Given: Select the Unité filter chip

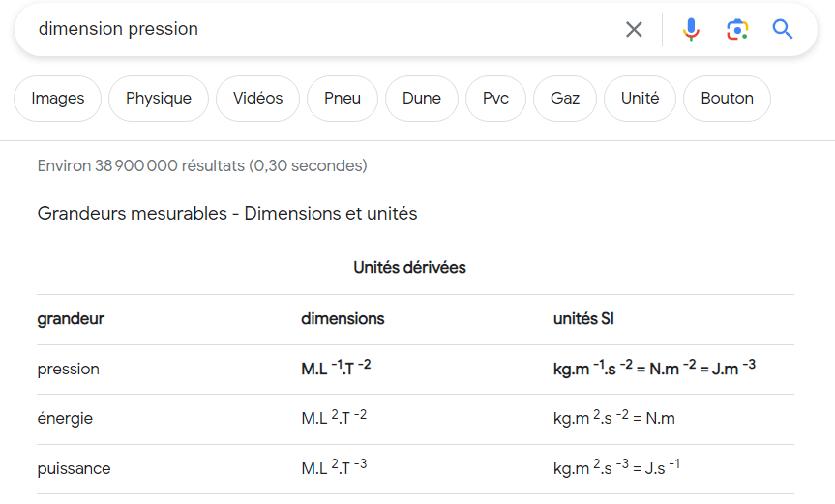Looking at the screenshot, I should click(x=640, y=99).
